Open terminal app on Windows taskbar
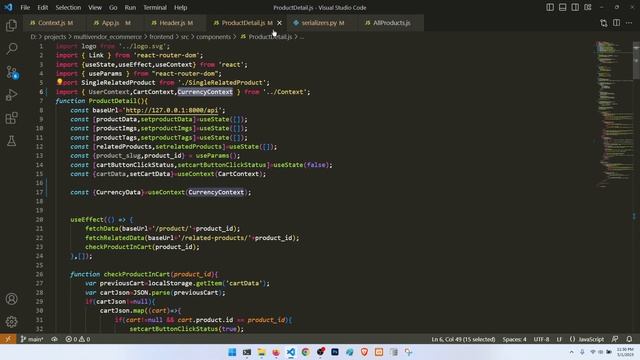This screenshot has width=640, height=360. 247,352
